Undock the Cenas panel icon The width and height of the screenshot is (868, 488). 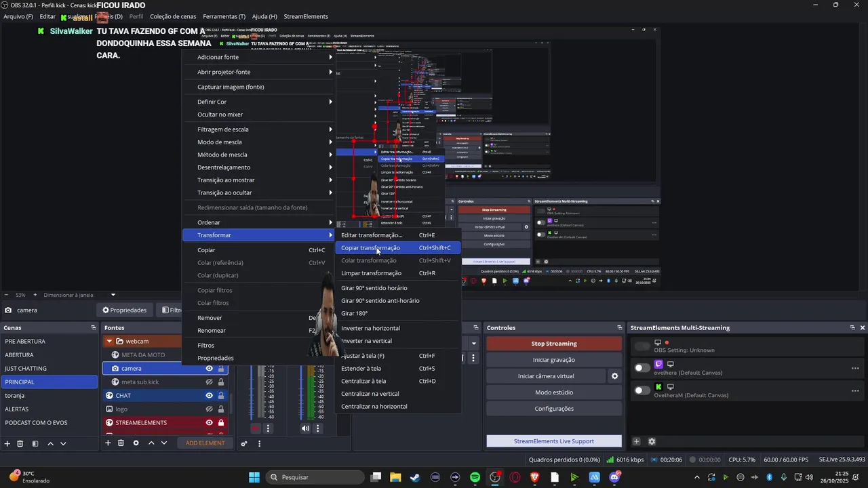(x=94, y=327)
